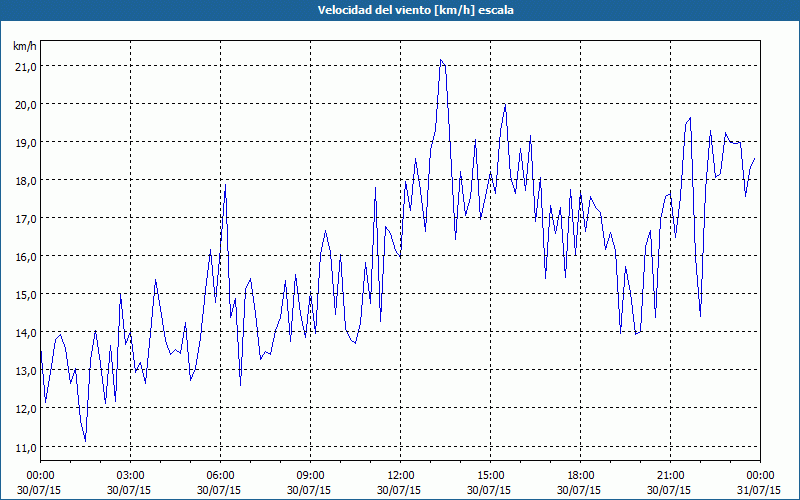Click the lowest wind speed point near 11 km/h

tap(85, 441)
